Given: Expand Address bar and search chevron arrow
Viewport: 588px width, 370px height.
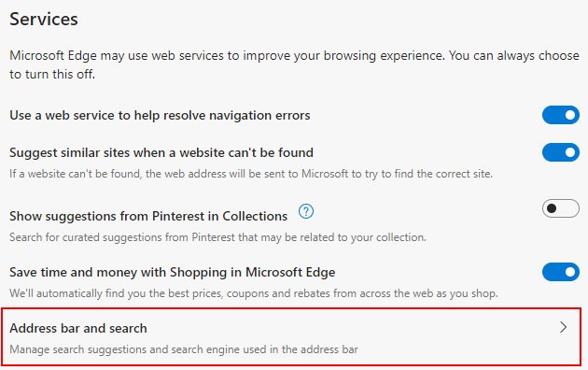Looking at the screenshot, I should point(563,327).
